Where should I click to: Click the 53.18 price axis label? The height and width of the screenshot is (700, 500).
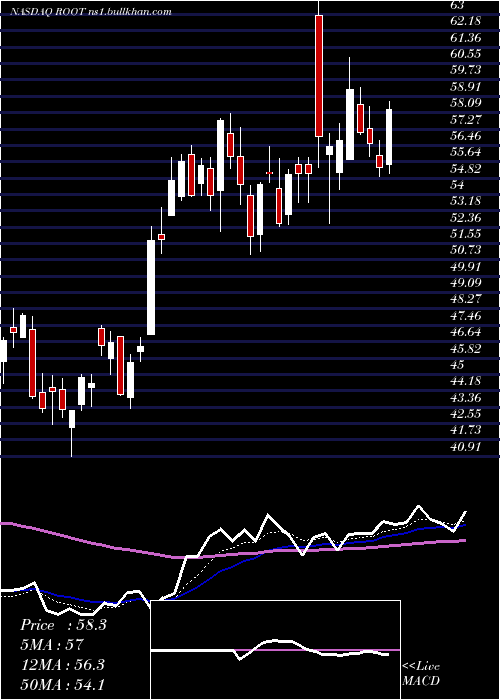pos(466,201)
